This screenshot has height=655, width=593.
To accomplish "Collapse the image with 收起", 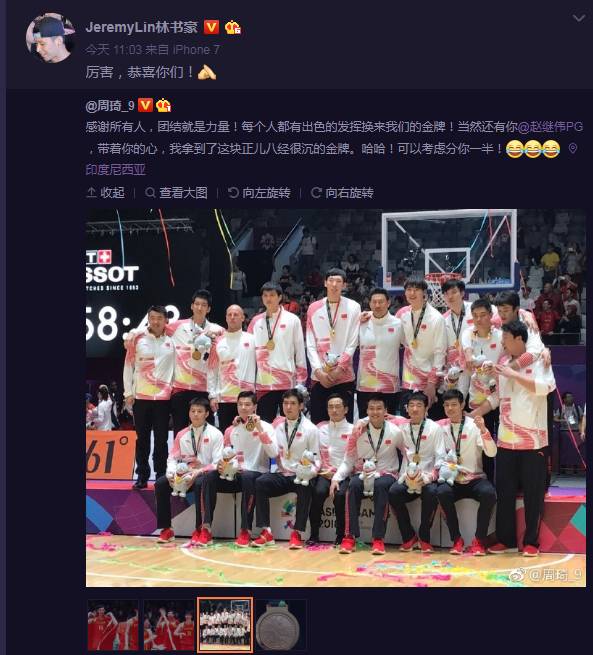I will coord(105,193).
